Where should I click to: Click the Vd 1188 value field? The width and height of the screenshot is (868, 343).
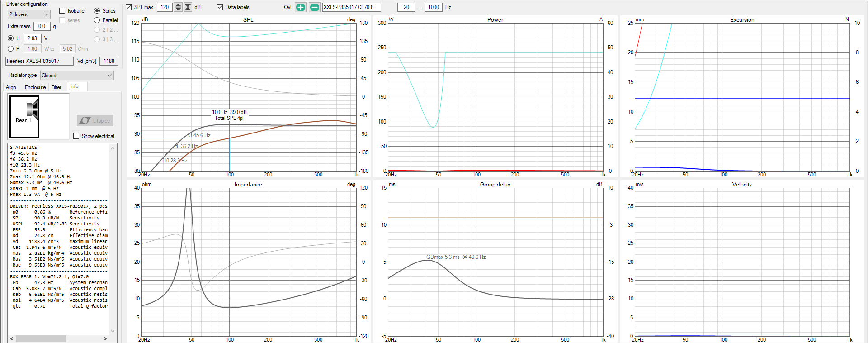pos(109,61)
